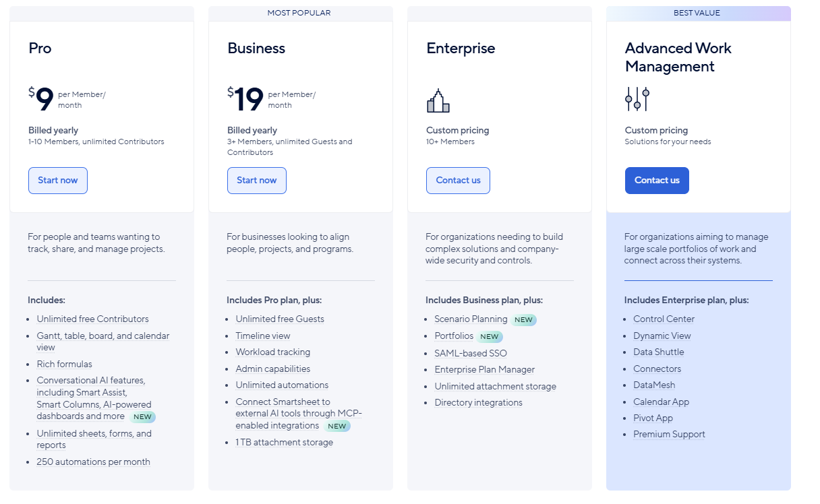Screen dimensions: 820x504
Task: Open Unlimited free Contributors feature link
Action: tap(93, 319)
